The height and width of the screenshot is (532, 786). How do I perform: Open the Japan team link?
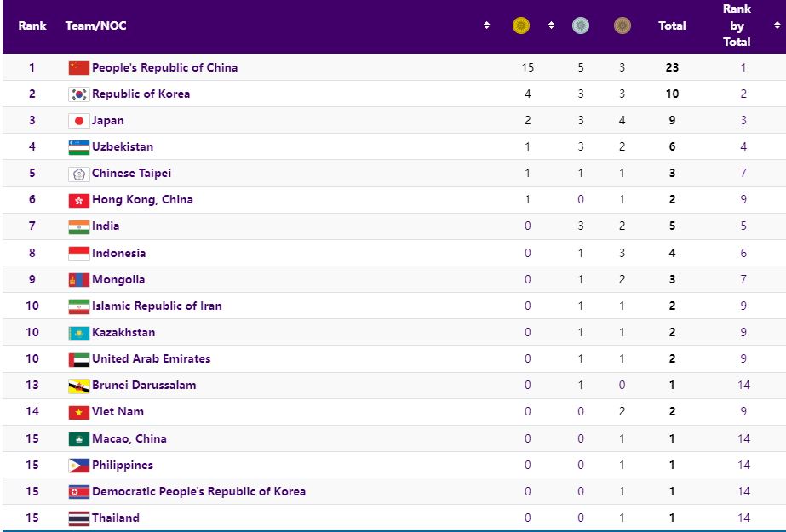108,121
